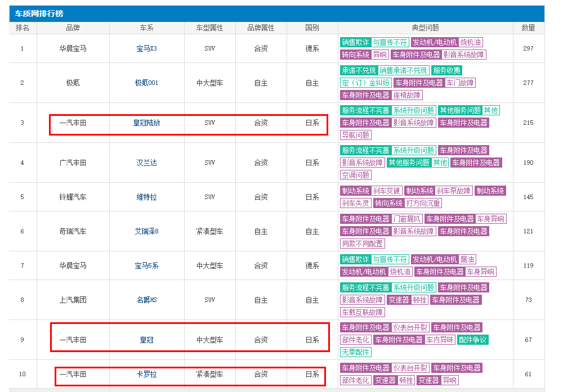Select the 空调问题 issue tag
The height and width of the screenshot is (392, 563).
point(356,175)
